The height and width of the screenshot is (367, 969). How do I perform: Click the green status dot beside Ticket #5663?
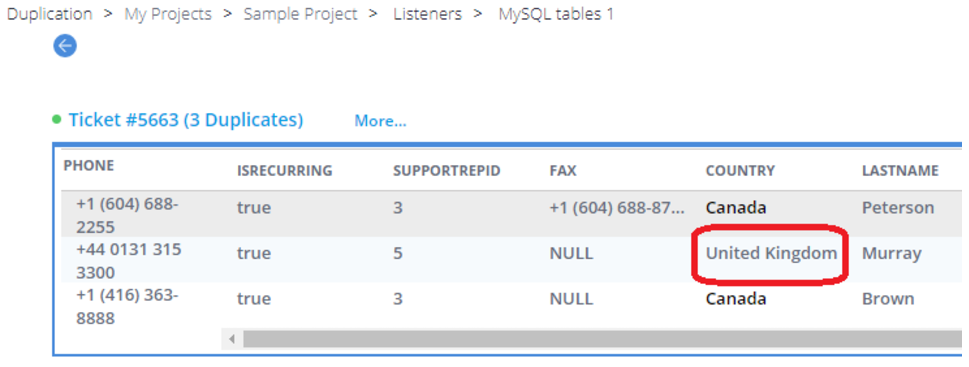57,120
